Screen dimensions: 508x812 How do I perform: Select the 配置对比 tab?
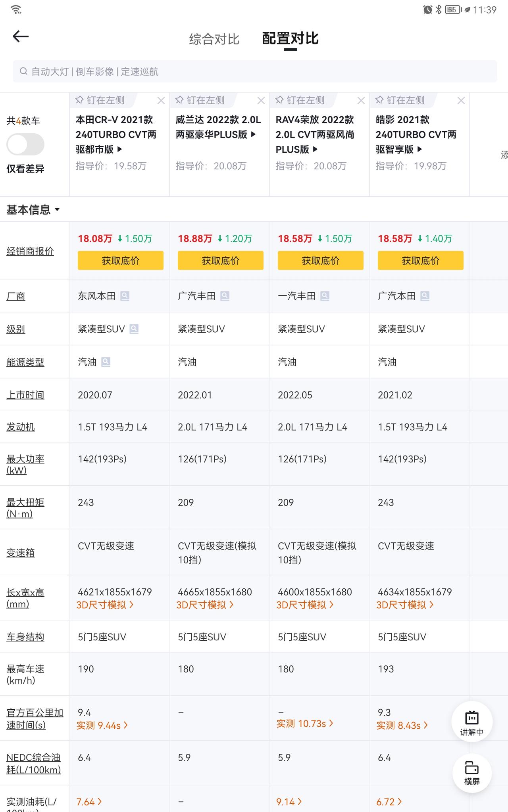click(x=290, y=38)
